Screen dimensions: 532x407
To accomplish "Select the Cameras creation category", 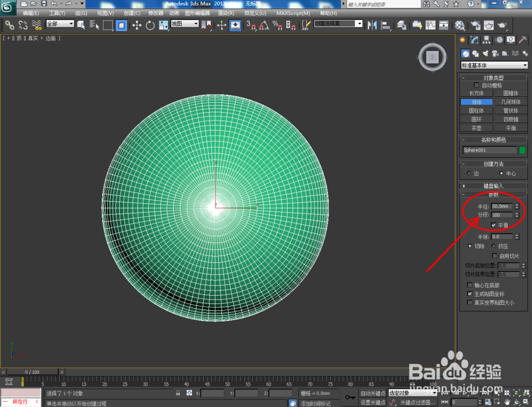I will point(495,54).
